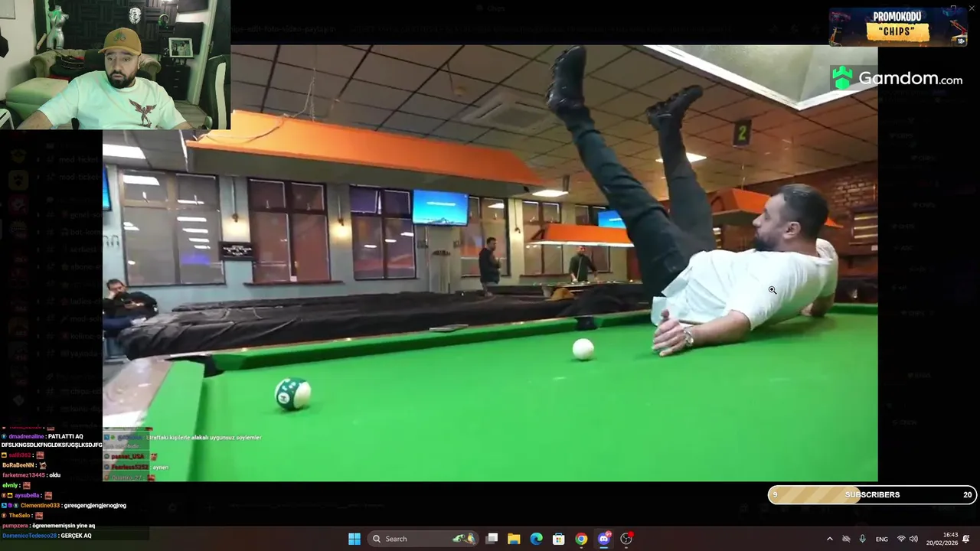
Task: Click the username Clementine033 in chat
Action: pos(39,505)
